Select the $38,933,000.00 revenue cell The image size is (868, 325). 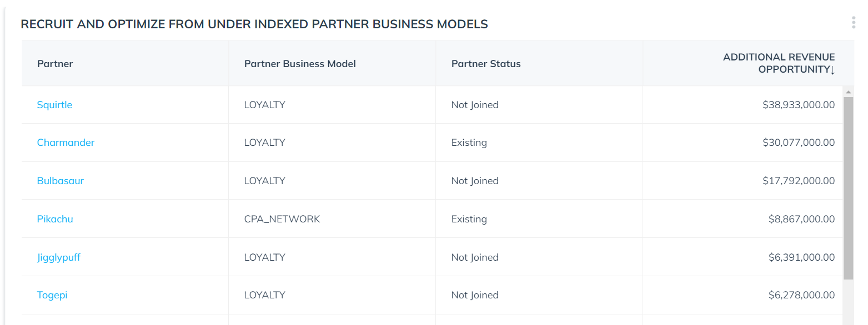(x=743, y=105)
